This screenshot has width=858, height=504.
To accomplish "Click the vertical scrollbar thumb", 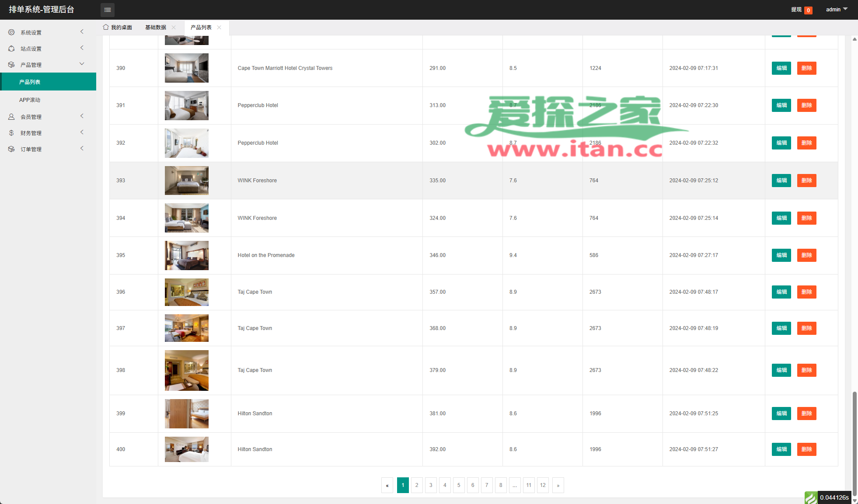I will (855, 444).
